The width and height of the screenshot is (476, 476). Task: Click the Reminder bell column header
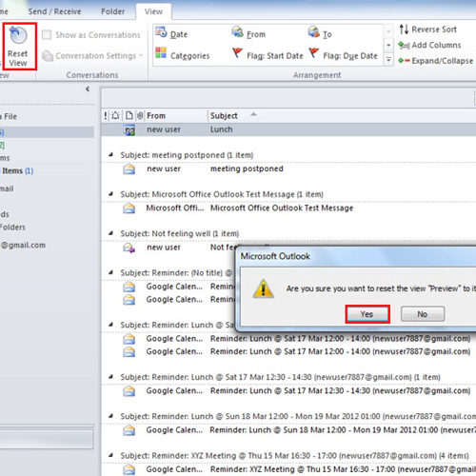coord(115,115)
